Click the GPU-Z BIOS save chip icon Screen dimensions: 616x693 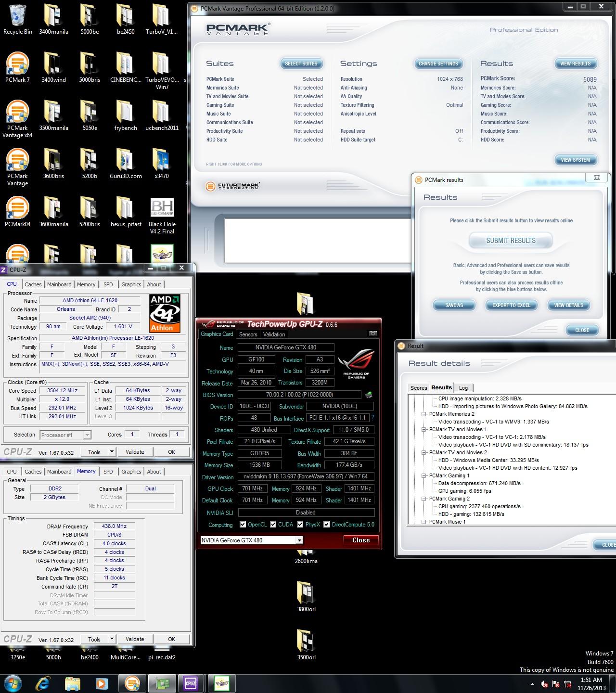pos(369,395)
